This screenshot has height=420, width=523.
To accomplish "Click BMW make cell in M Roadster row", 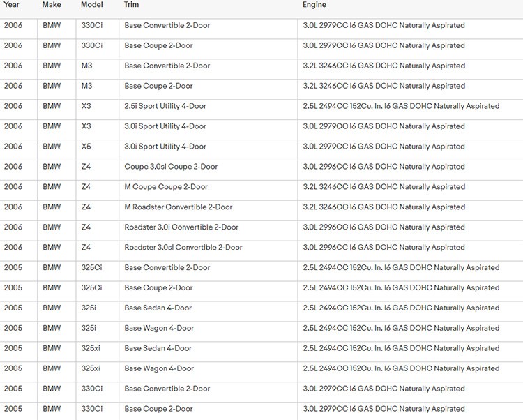I will pyautogui.click(x=52, y=207).
